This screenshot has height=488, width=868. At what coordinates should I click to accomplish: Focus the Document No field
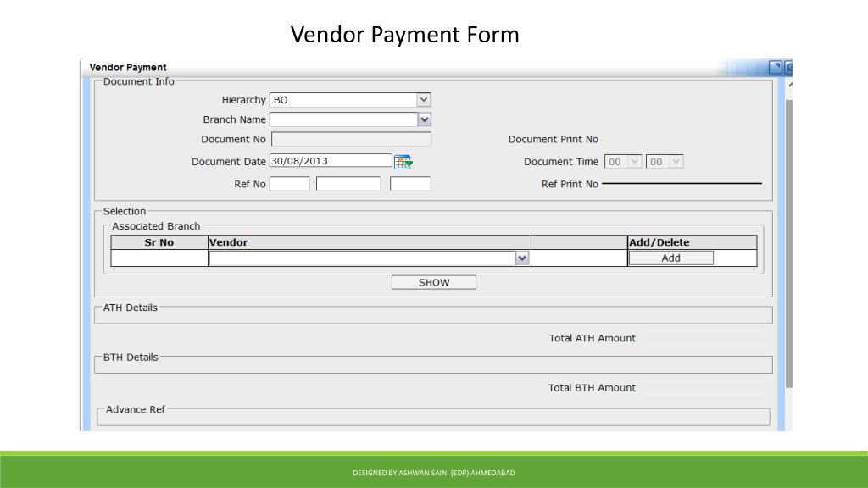tap(351, 140)
